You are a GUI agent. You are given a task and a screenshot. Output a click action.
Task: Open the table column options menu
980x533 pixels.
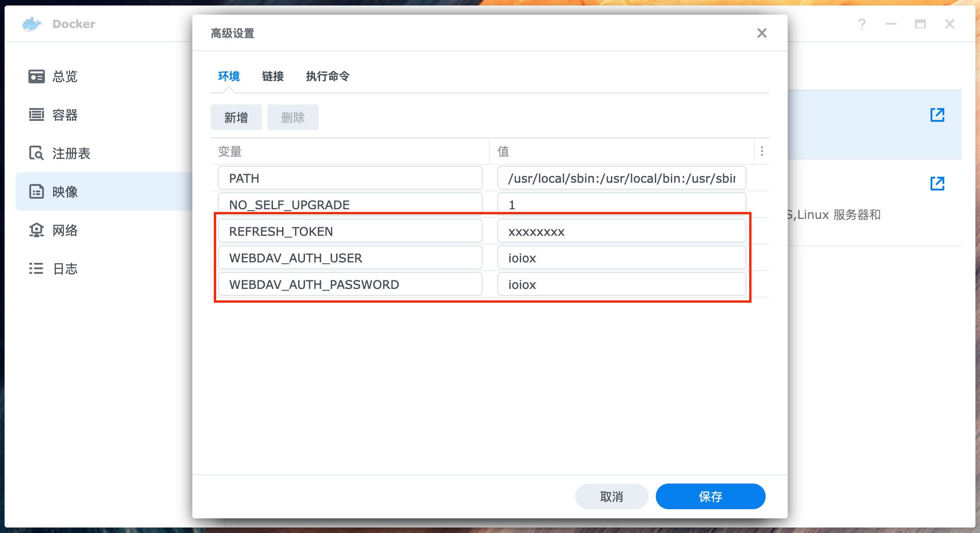tap(762, 151)
